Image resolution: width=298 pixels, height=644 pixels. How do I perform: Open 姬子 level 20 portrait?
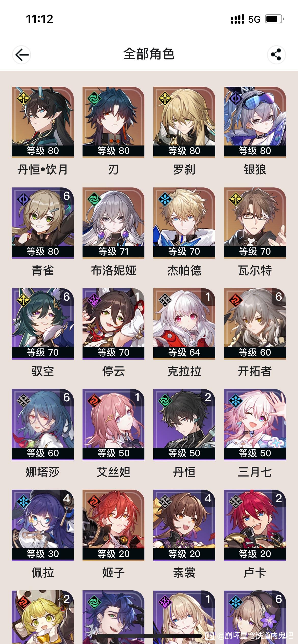pos(113,525)
